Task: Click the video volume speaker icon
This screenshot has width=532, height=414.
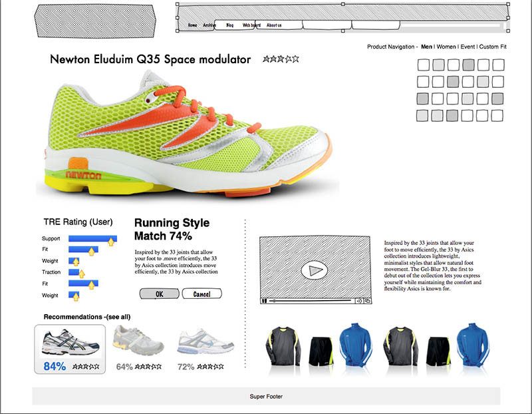Action: [358, 301]
